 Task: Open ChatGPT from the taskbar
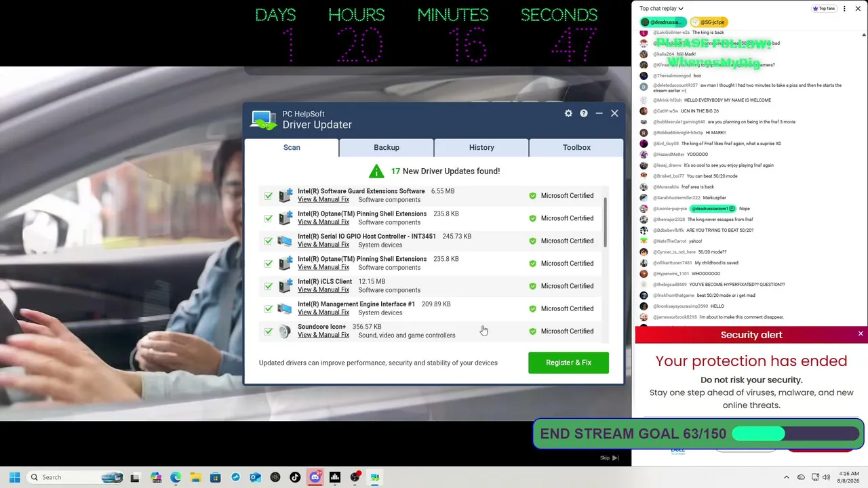point(275,477)
